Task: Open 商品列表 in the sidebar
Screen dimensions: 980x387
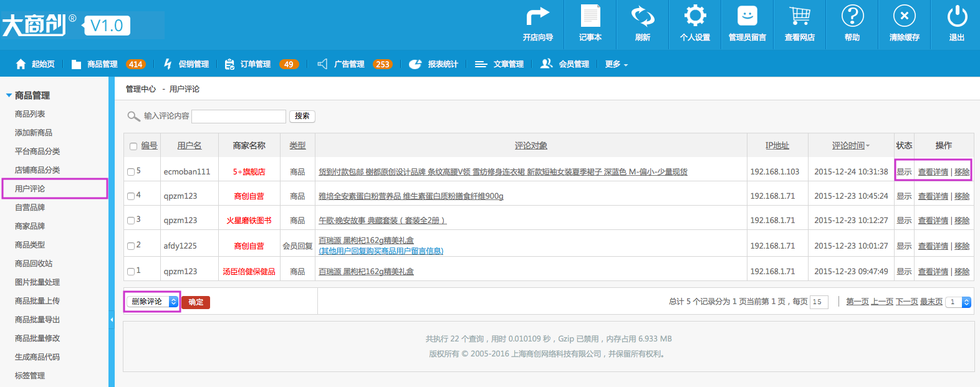Action: (x=30, y=114)
